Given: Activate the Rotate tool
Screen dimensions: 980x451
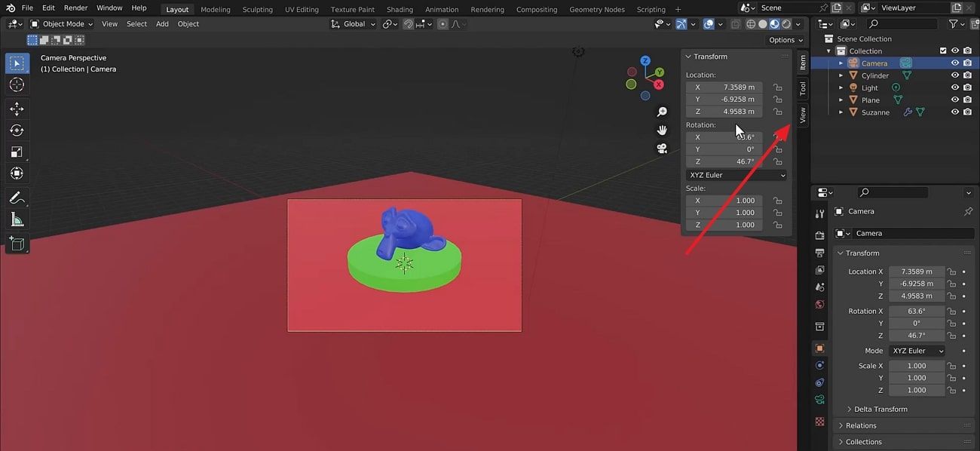Looking at the screenshot, I should [x=17, y=130].
